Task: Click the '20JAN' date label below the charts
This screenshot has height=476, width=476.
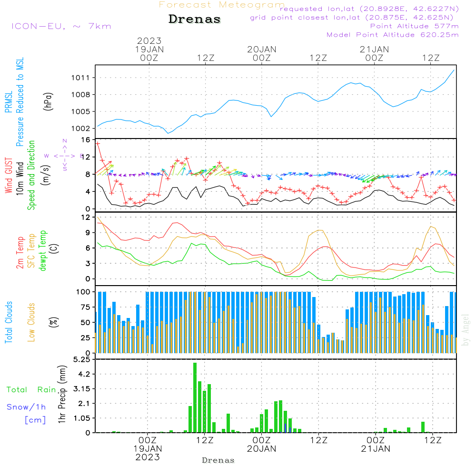Action: [262, 449]
